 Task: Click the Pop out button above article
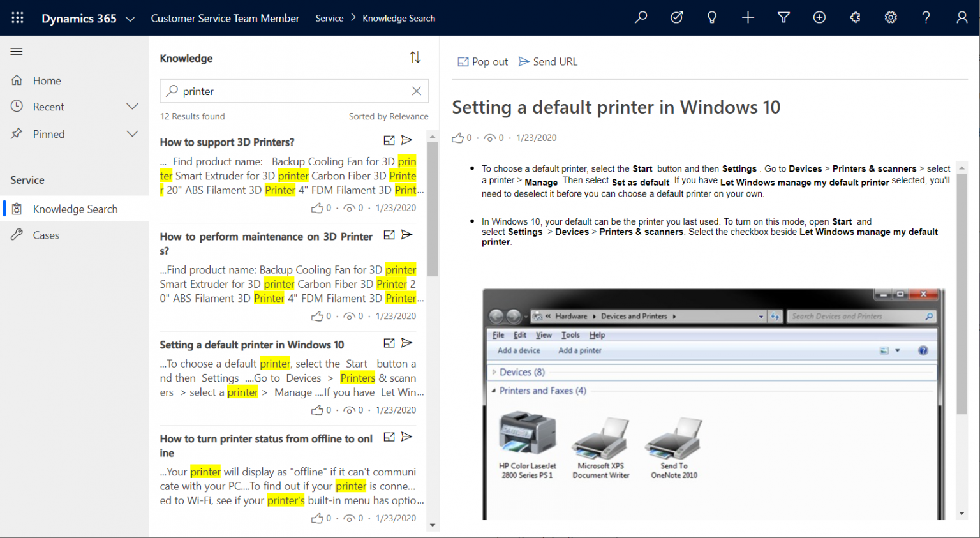(x=483, y=62)
